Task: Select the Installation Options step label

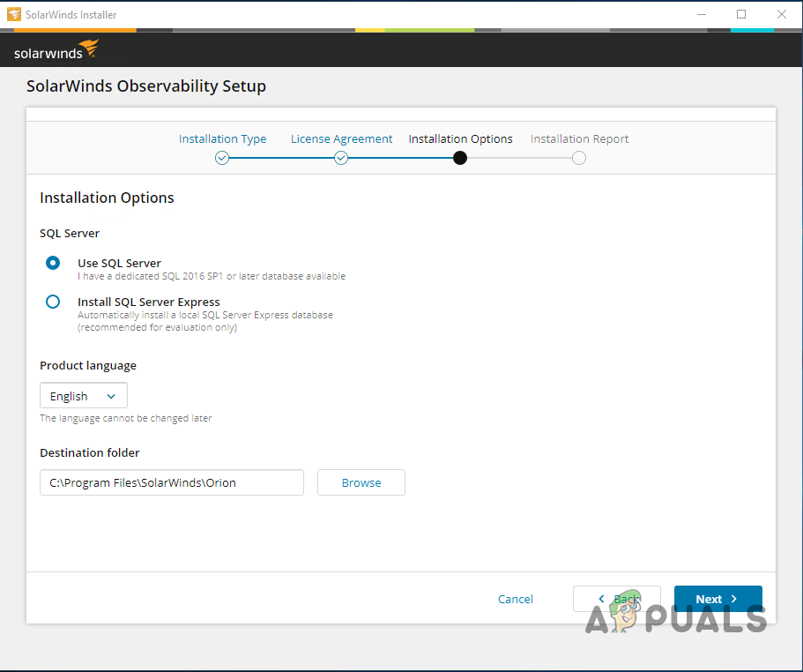Action: point(460,138)
